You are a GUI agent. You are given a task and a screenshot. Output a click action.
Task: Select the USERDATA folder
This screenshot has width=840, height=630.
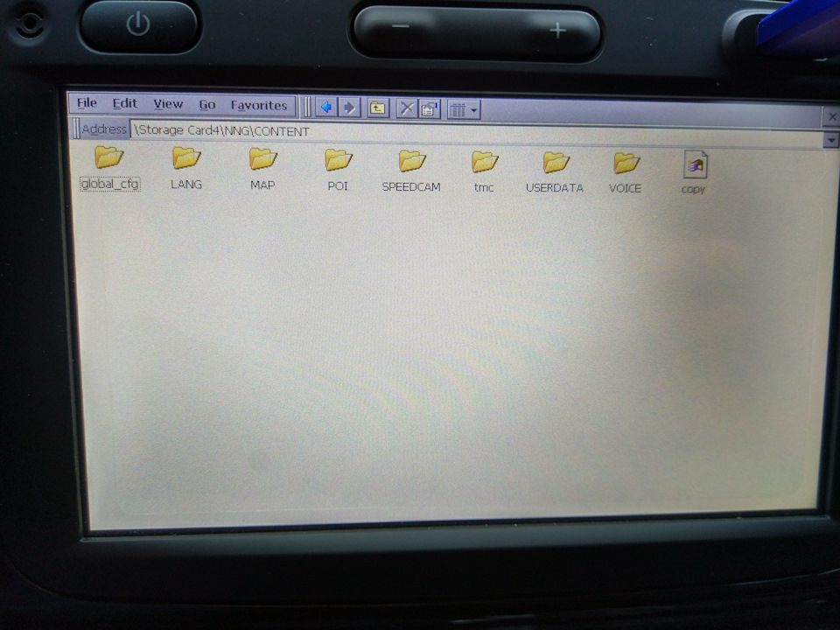(x=555, y=163)
